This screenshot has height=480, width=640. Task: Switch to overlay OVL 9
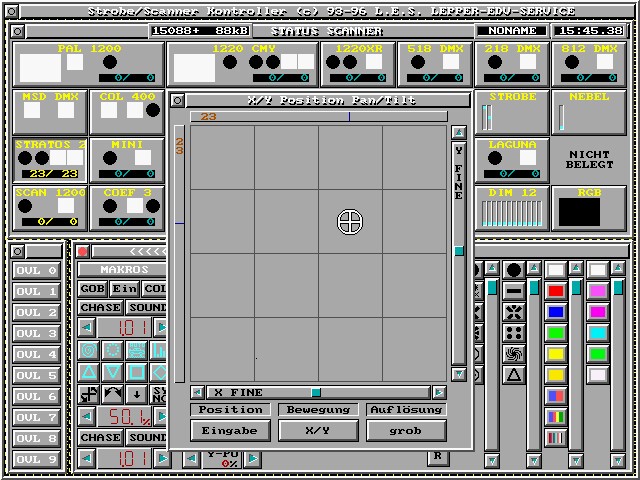(36, 460)
